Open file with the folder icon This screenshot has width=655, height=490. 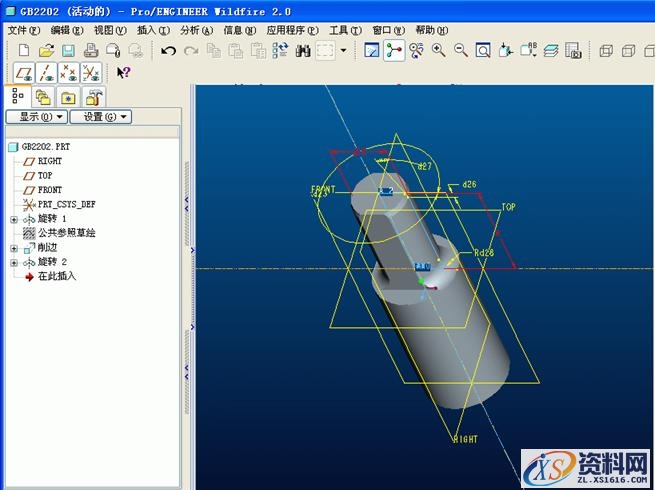click(x=46, y=50)
